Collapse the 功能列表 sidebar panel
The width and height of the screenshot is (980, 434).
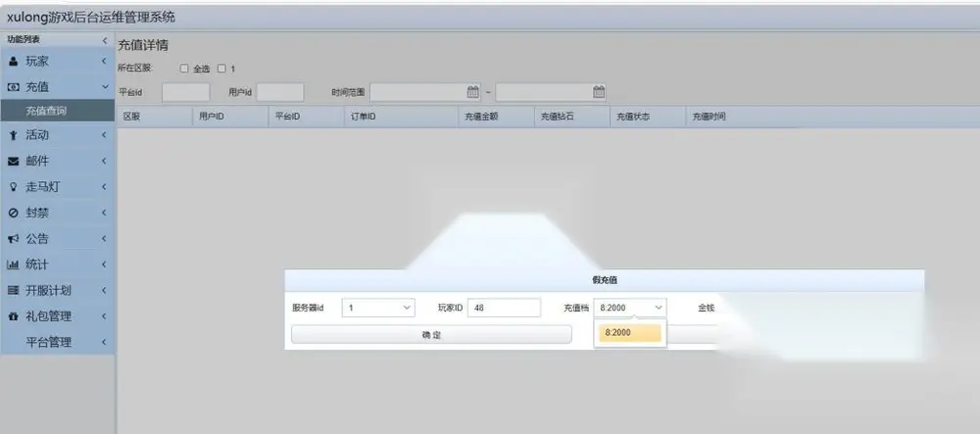pyautogui.click(x=105, y=40)
